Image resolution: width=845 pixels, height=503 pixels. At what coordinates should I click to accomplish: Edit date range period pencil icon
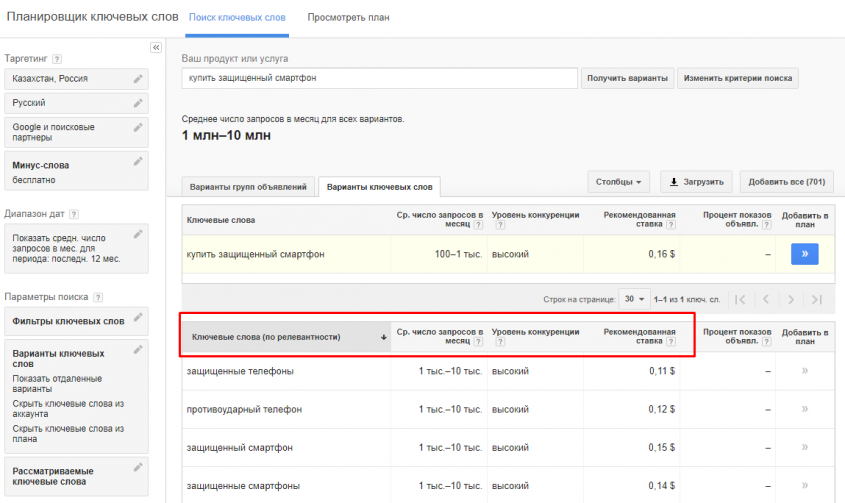(x=138, y=234)
